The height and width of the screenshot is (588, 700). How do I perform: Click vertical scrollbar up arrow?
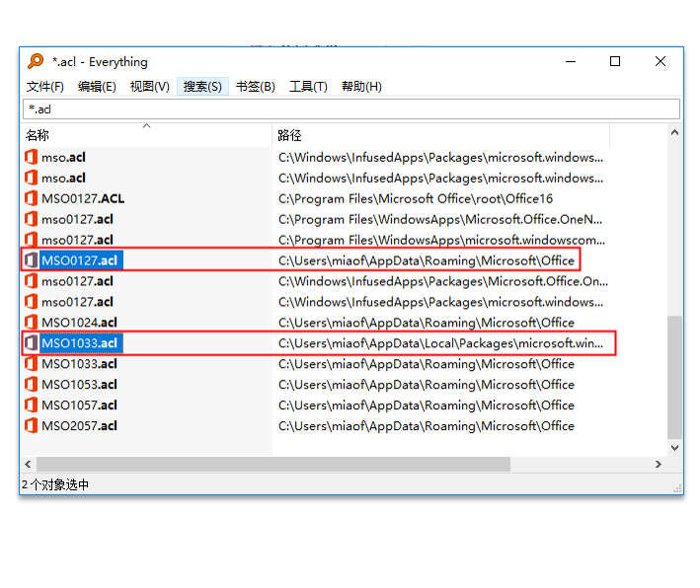(674, 132)
